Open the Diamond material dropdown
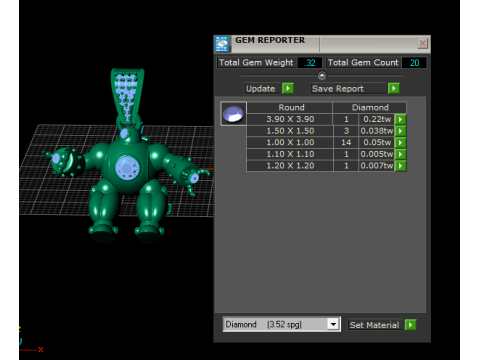The height and width of the screenshot is (360, 480). coord(333,324)
